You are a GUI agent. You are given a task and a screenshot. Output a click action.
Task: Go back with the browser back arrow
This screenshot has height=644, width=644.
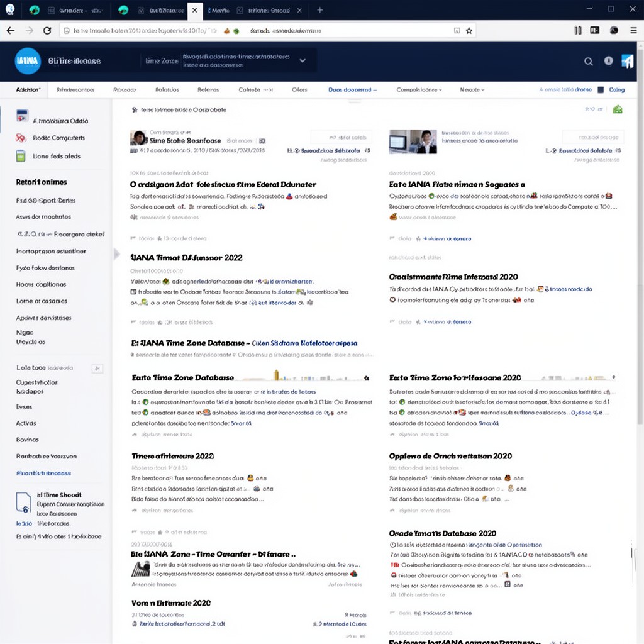[11, 30]
